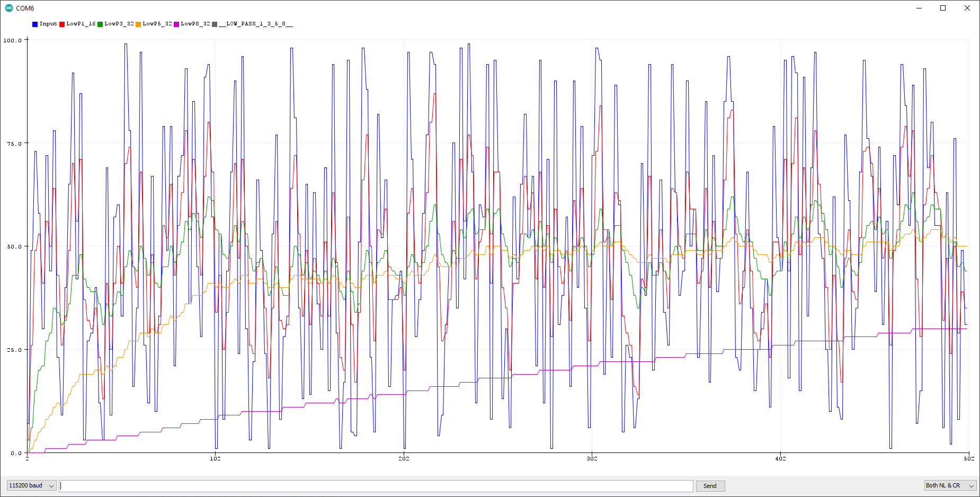Screen dimensions: 980x497
Task: Click the 302 x-axis label
Action: 592,458
